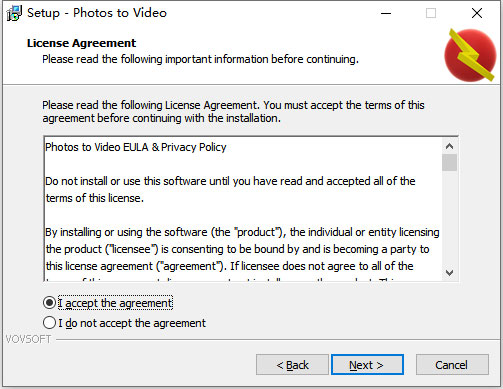Go to previous step with Back button
Screen dimensions: 503x389
tap(292, 365)
